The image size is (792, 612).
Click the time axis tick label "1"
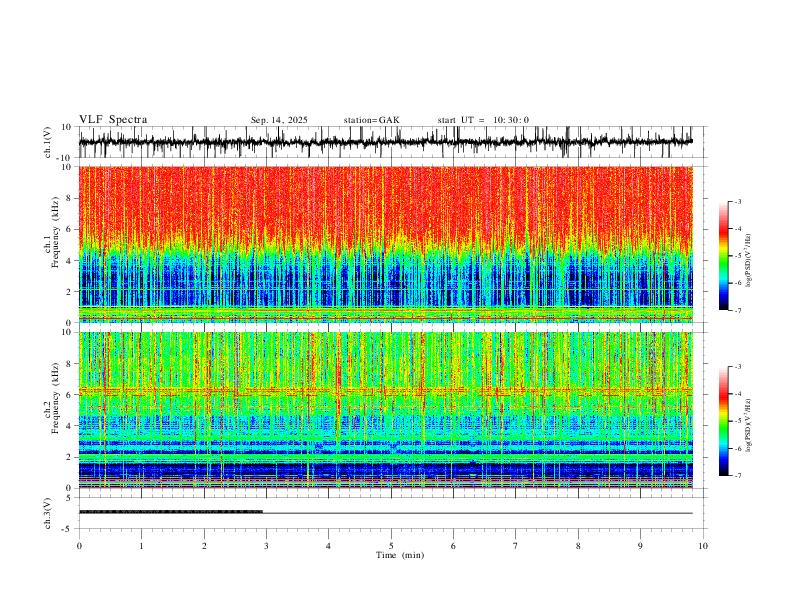141,546
